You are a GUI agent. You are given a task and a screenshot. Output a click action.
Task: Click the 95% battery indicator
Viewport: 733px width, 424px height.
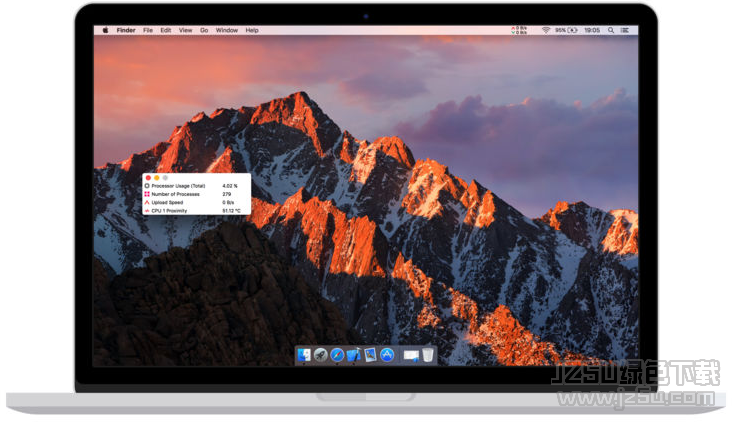(x=566, y=30)
